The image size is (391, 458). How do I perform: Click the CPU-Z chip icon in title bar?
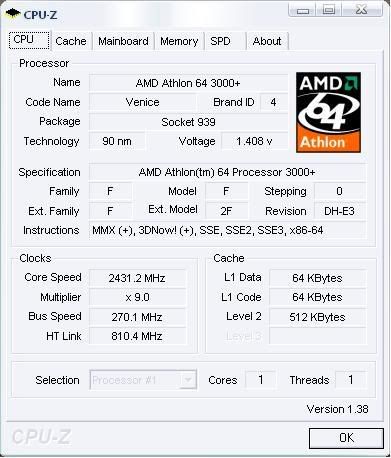pyautogui.click(x=13, y=14)
